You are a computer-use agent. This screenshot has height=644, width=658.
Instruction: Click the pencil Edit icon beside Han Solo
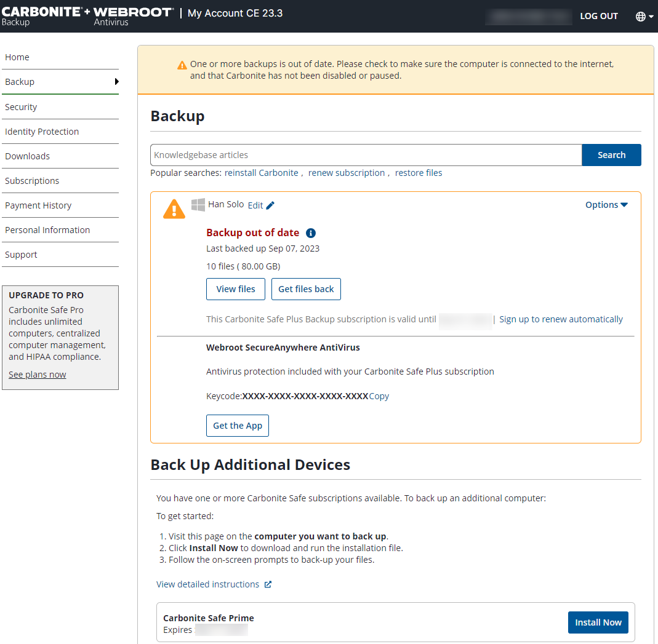click(270, 205)
